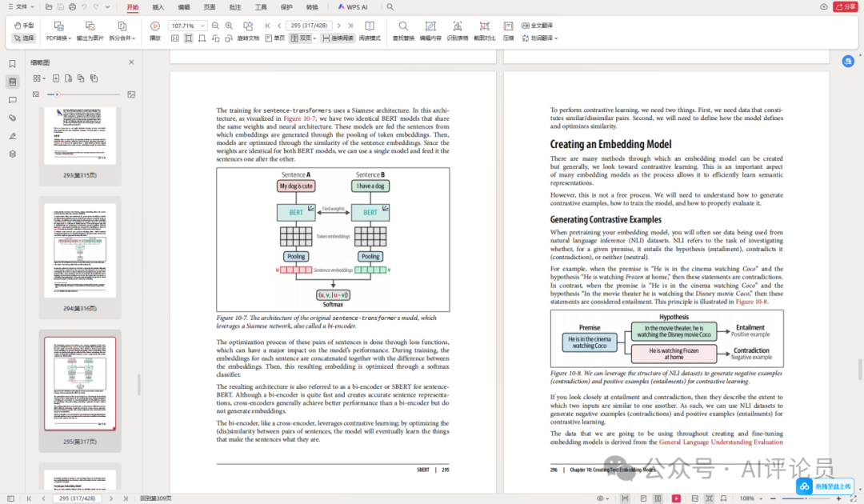Click the title bar search icon
Viewport: 864px width, 504px height.
coord(390,6)
